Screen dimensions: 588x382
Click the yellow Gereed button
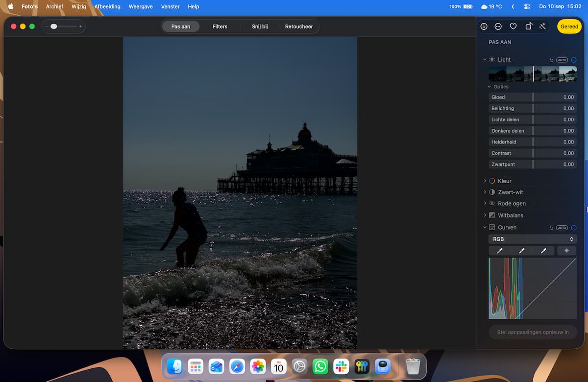click(x=569, y=26)
